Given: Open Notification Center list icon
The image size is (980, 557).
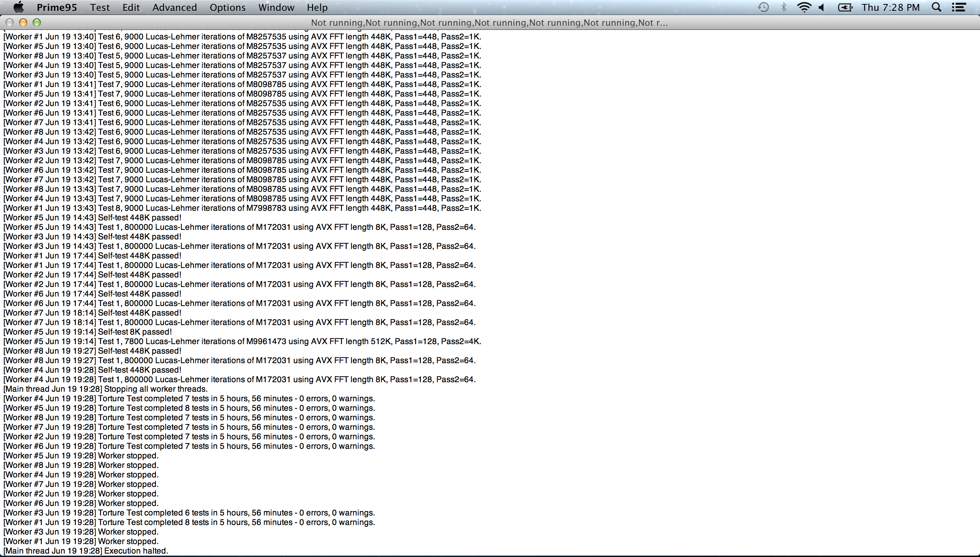Looking at the screenshot, I should coord(959,7).
